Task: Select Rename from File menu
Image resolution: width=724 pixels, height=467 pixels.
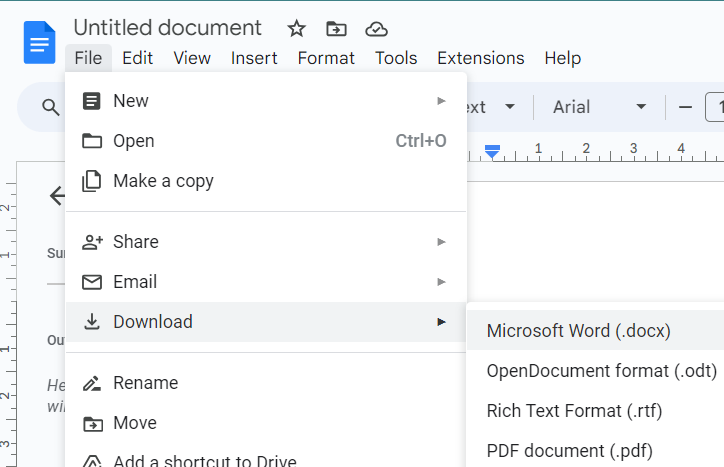Action: (x=145, y=383)
